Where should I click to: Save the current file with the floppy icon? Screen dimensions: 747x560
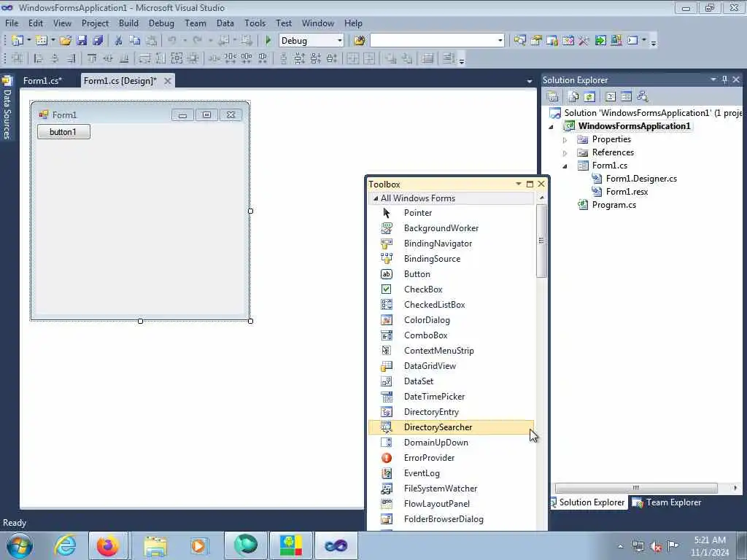82,41
